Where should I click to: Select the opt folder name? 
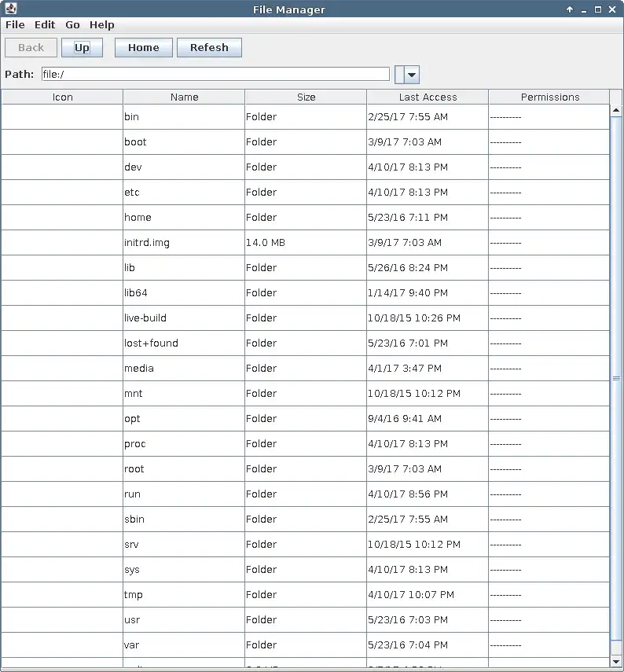(132, 419)
